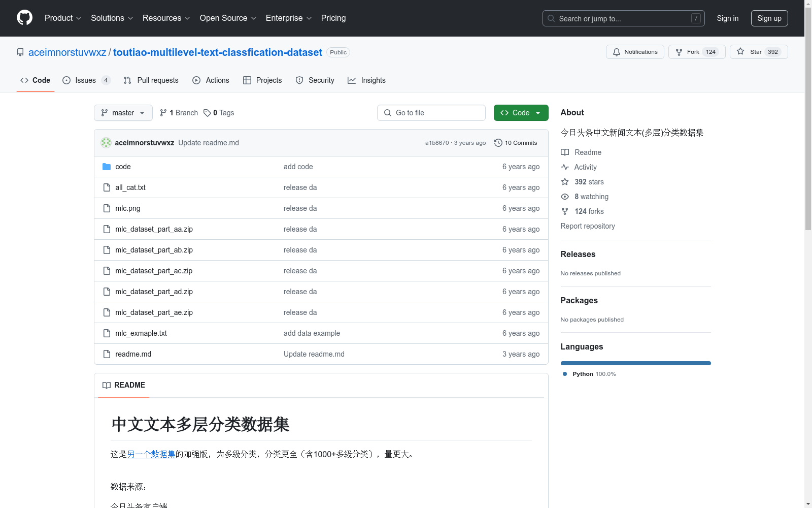Click the tag icon beside 0 Tags
Viewport: 812px width, 508px height.
[x=207, y=113]
